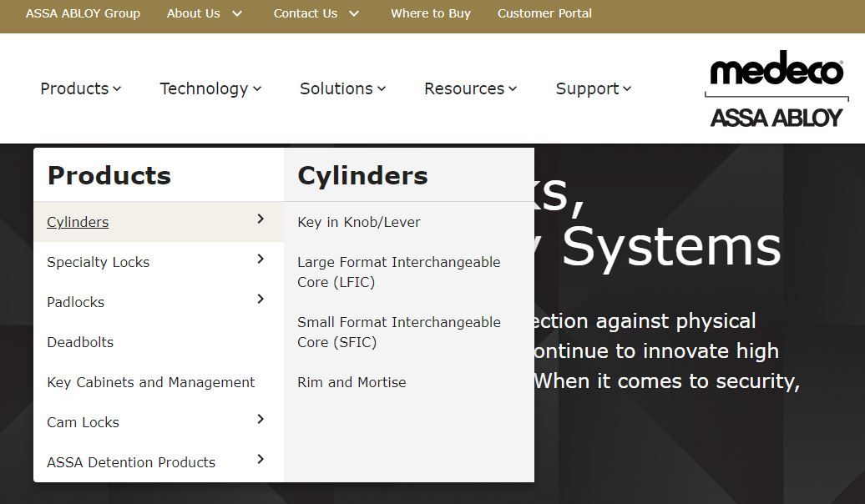
Task: Collapse the Products navigation menu
Action: (80, 88)
